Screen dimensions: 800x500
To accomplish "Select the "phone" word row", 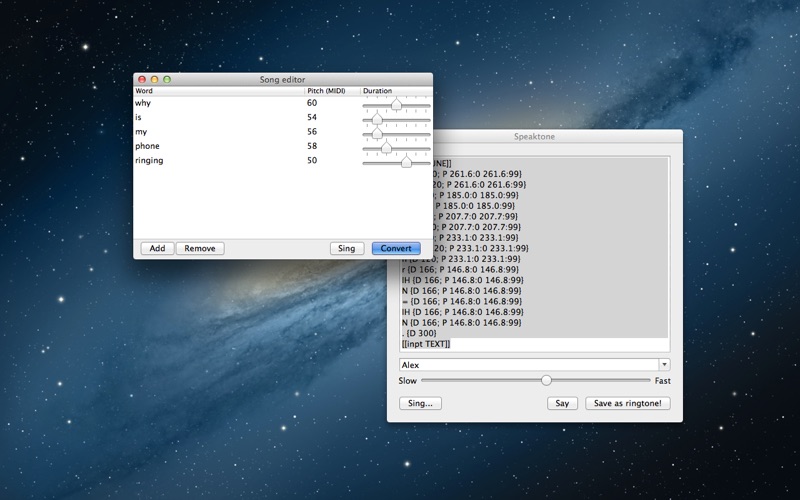I will [147, 146].
